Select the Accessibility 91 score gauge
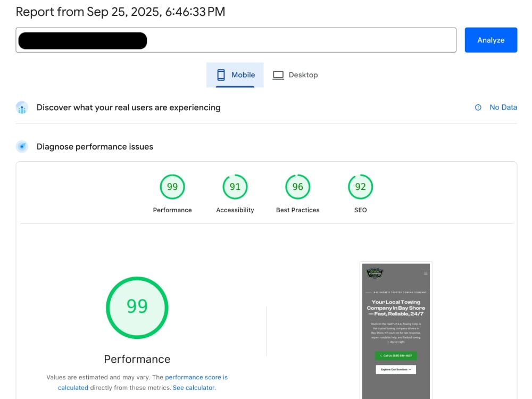This screenshot has height=399, width=532. point(235,187)
